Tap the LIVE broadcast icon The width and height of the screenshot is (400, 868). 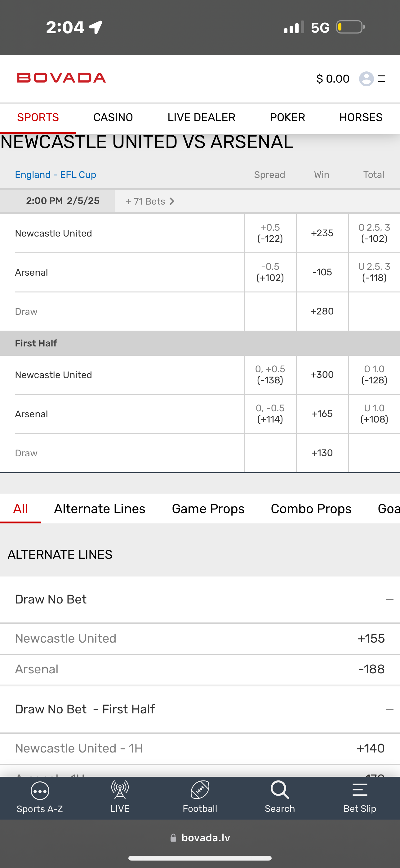(120, 790)
